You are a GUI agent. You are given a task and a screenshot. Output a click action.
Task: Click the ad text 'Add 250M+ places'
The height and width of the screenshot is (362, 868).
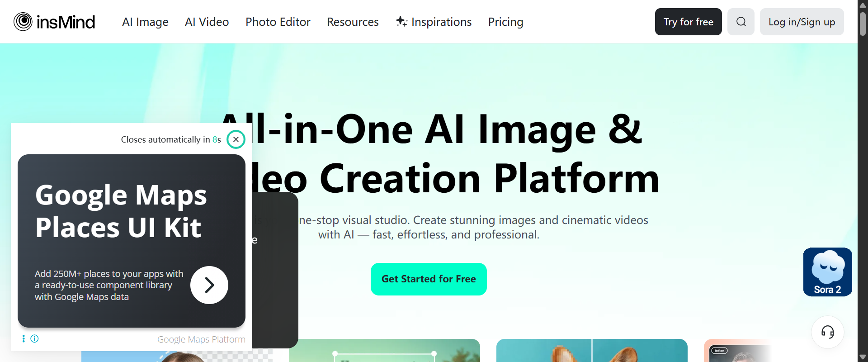coord(109,285)
